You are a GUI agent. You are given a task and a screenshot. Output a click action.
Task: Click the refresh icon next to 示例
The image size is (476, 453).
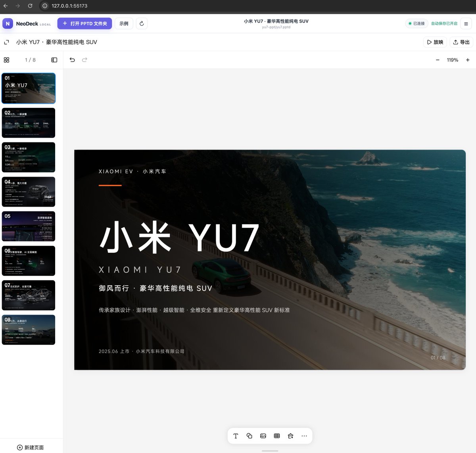(142, 23)
